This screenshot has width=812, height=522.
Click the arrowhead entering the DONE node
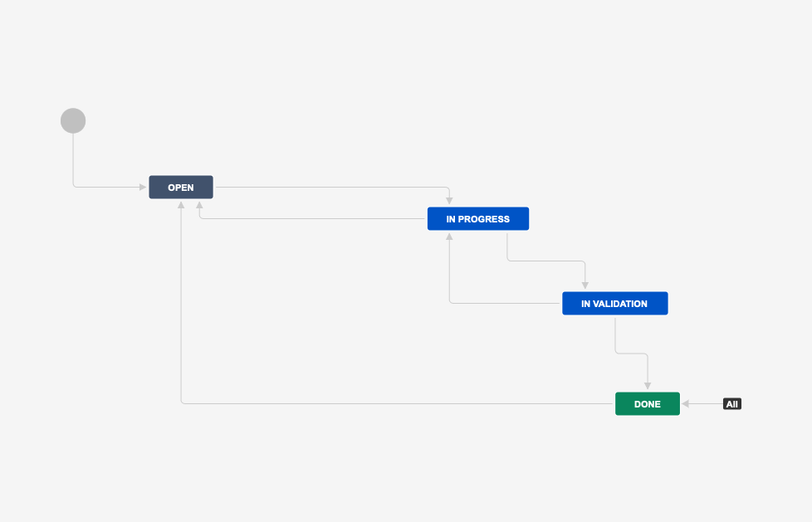pyautogui.click(x=647, y=386)
